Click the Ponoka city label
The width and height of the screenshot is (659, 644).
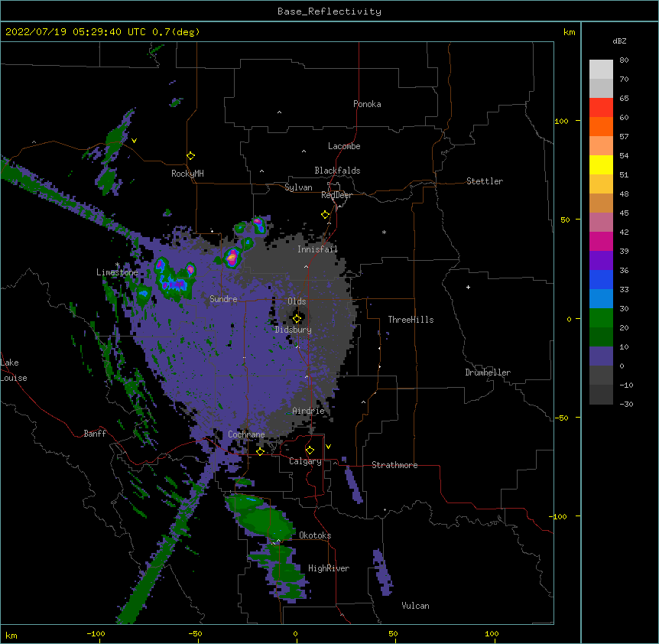[367, 104]
